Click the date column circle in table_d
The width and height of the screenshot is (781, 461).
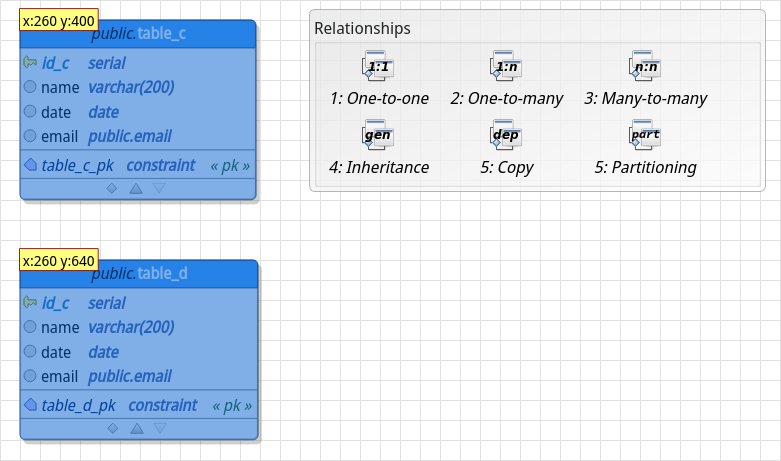tap(30, 352)
